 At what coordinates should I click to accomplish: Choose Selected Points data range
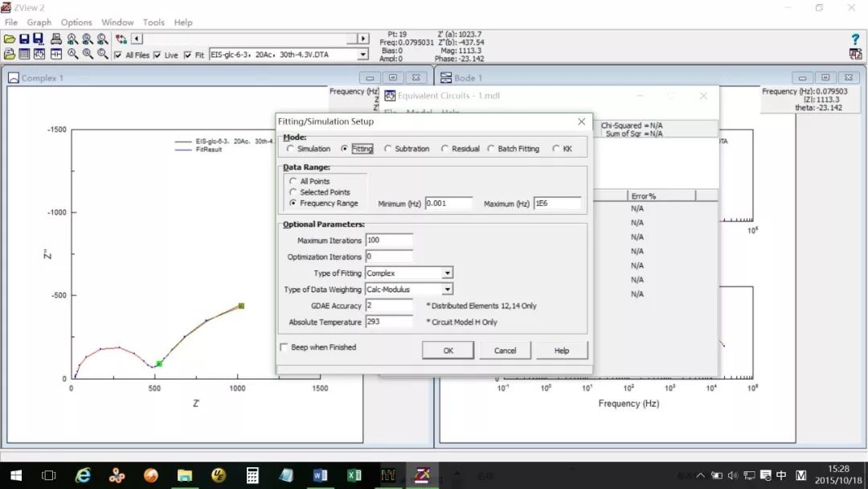coord(293,192)
